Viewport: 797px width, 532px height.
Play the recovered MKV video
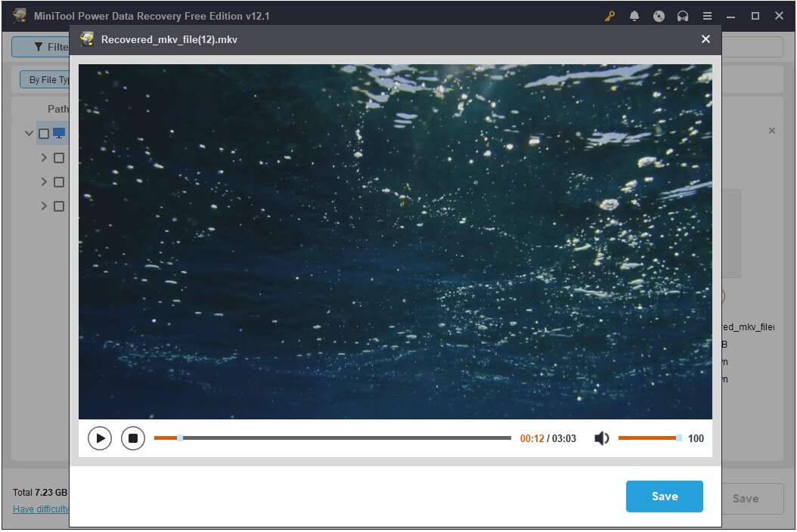click(100, 438)
